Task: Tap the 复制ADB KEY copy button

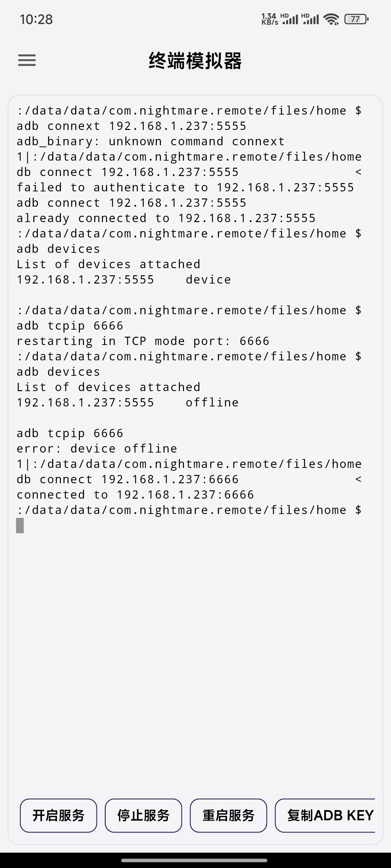Action: point(329,816)
